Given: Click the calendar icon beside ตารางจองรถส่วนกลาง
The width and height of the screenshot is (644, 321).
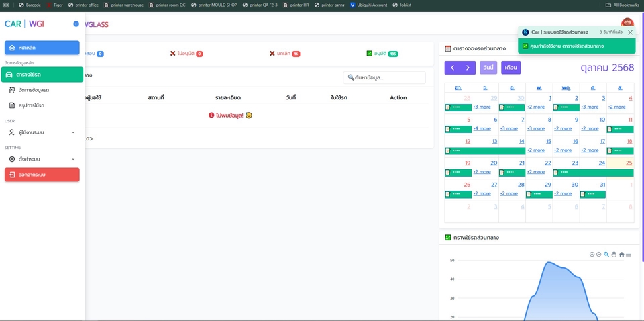Looking at the screenshot, I should coord(448,48).
